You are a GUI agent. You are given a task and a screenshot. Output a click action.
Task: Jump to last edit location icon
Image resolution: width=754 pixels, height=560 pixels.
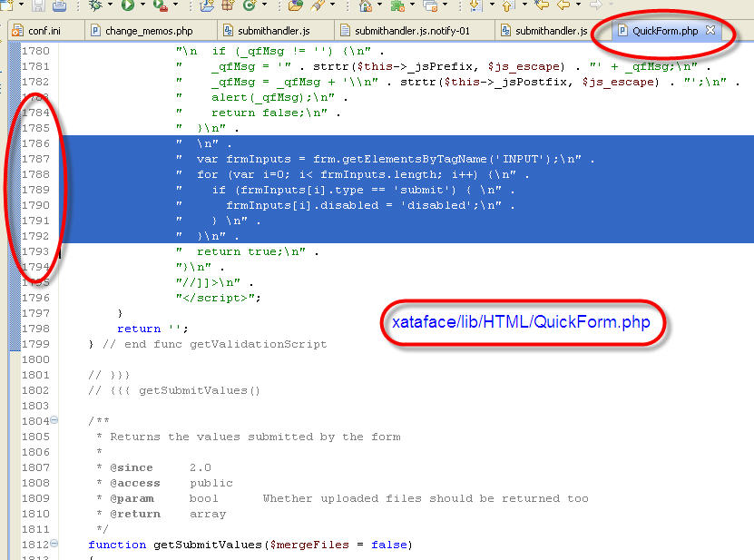pos(542,5)
